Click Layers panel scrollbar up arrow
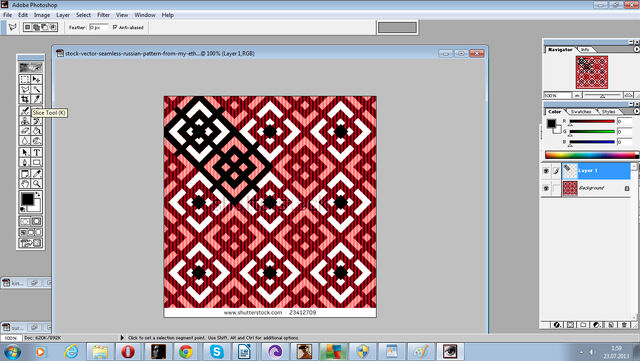Screen dimensions: 640x361 click(634, 166)
